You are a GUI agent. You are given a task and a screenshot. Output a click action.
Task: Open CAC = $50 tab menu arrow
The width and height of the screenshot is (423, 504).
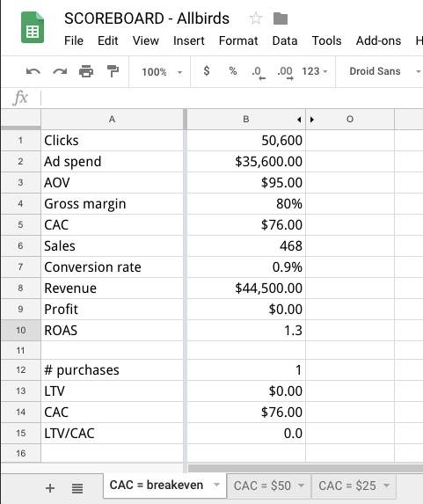(x=301, y=486)
